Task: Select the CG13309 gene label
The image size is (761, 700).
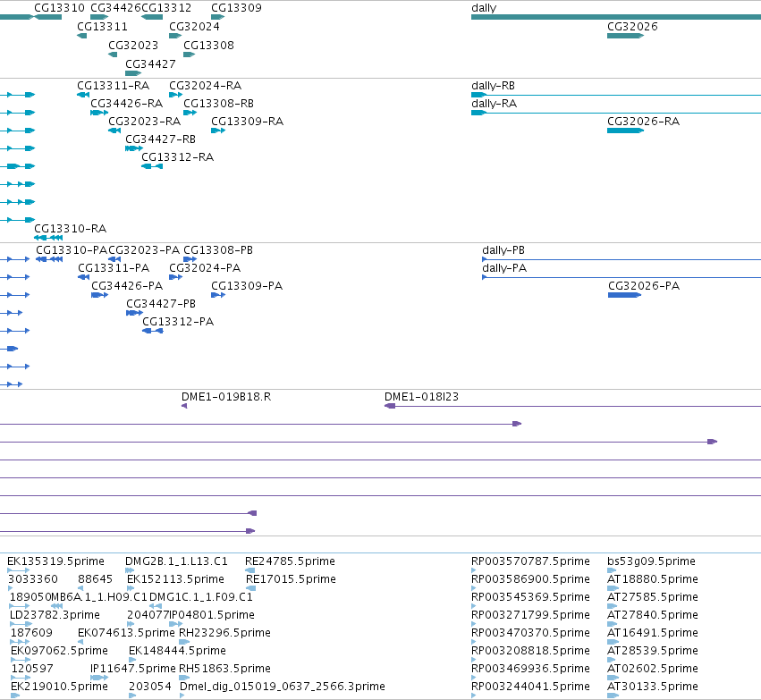Action: (236, 8)
